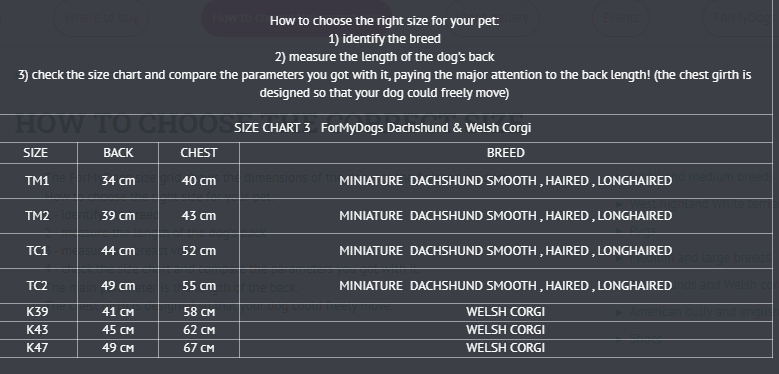Select the TC2 row breed text
The height and width of the screenshot is (374, 779).
tap(506, 286)
